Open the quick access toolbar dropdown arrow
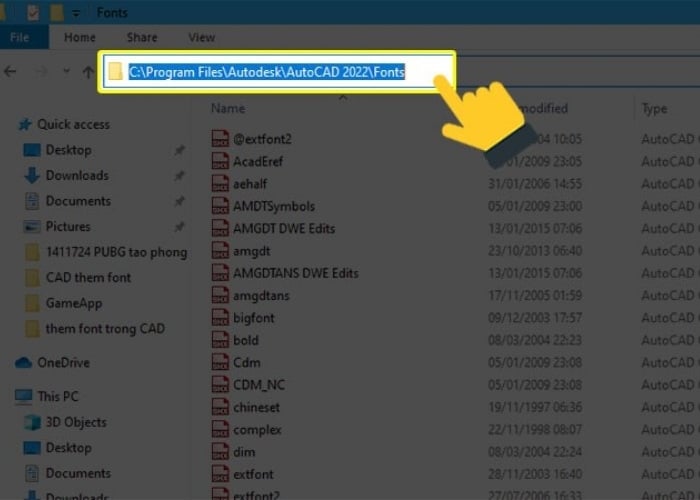The height and width of the screenshot is (500, 700). [78, 13]
